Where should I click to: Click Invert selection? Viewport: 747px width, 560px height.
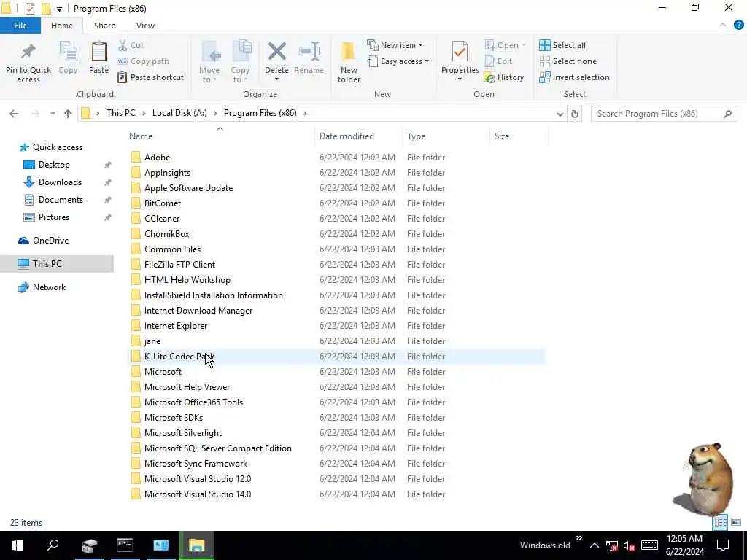point(575,77)
